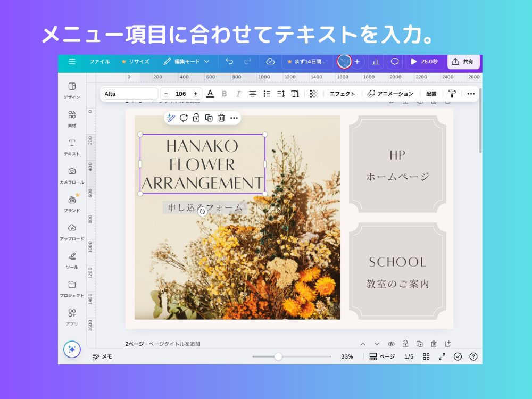Viewport: 532px width, 399px height.
Task: Open the text color picker
Action: [x=211, y=94]
